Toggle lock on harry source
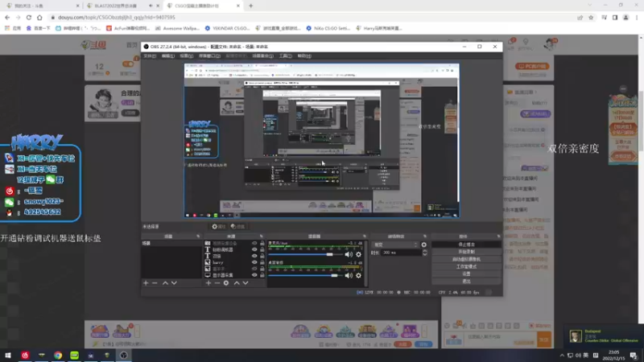The image size is (644, 362). [262, 262]
